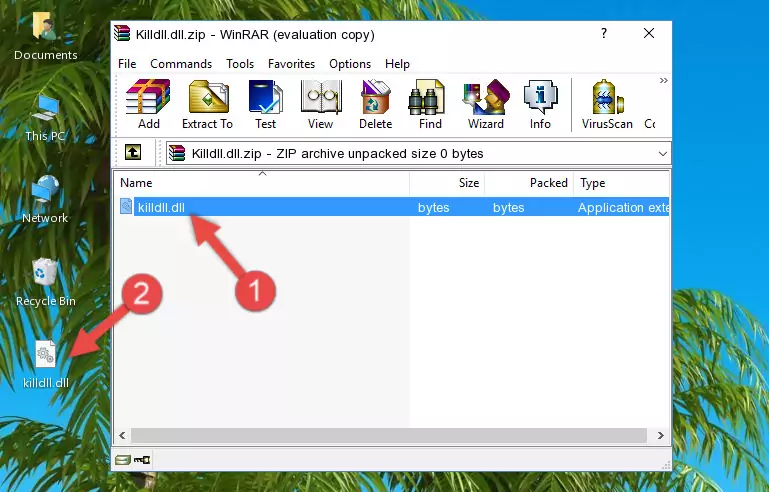Viewport: 769px width, 492px height.
Task: Sort by the Size column header
Action: [447, 183]
